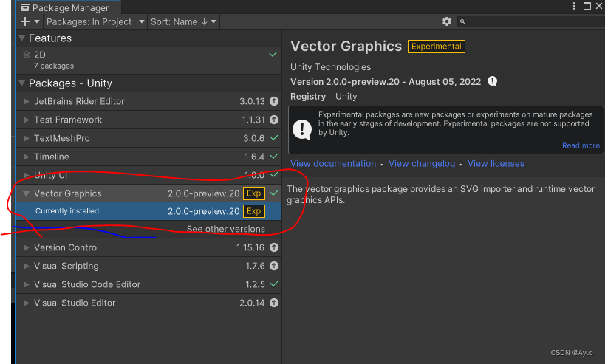Collapse the Features section
This screenshot has height=364, width=605.
tap(22, 38)
